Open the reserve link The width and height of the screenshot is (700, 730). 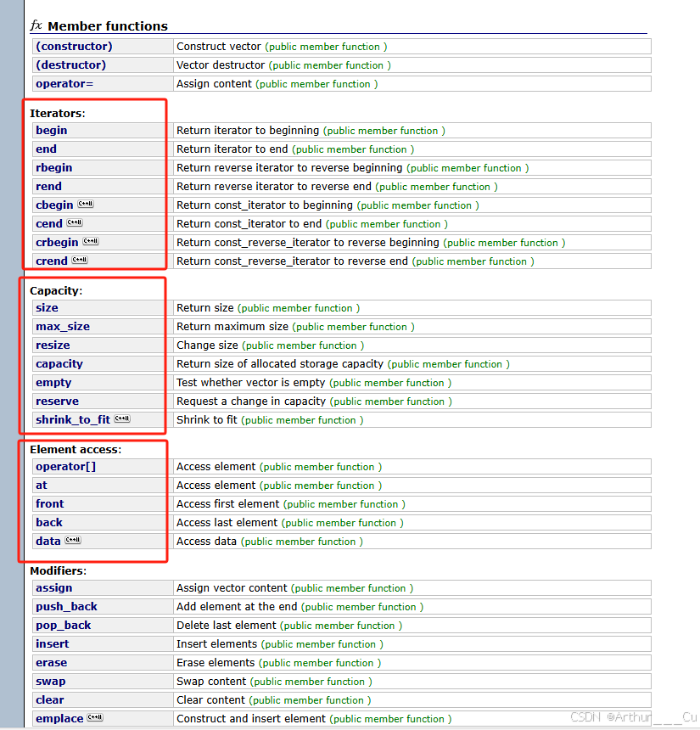point(57,401)
